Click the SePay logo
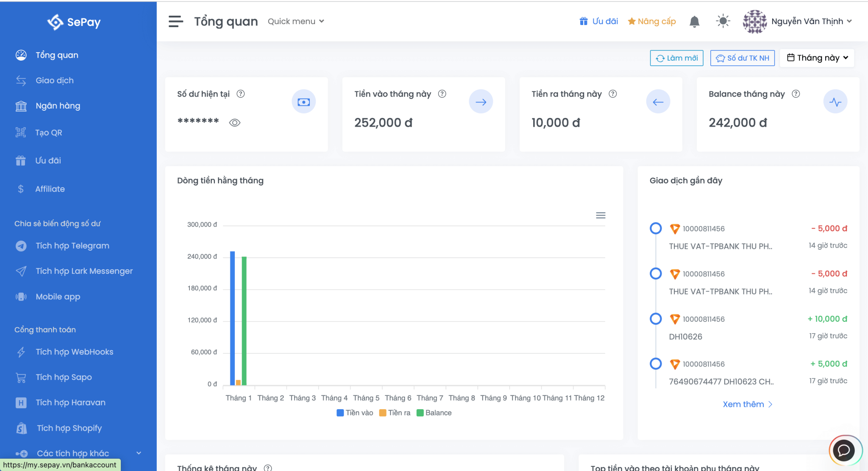The image size is (868, 471). coord(74,22)
